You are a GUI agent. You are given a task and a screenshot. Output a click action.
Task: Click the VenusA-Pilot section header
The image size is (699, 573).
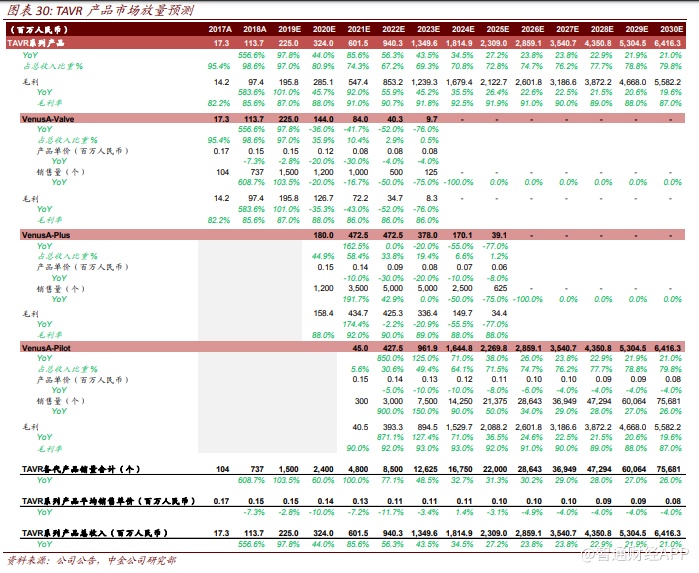point(46,348)
